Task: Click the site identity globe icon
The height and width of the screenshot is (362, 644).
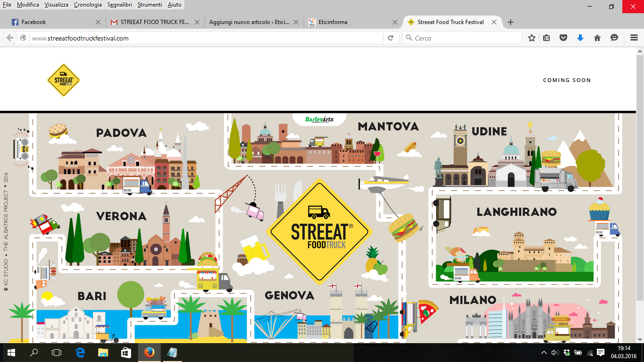Action: pyautogui.click(x=23, y=38)
